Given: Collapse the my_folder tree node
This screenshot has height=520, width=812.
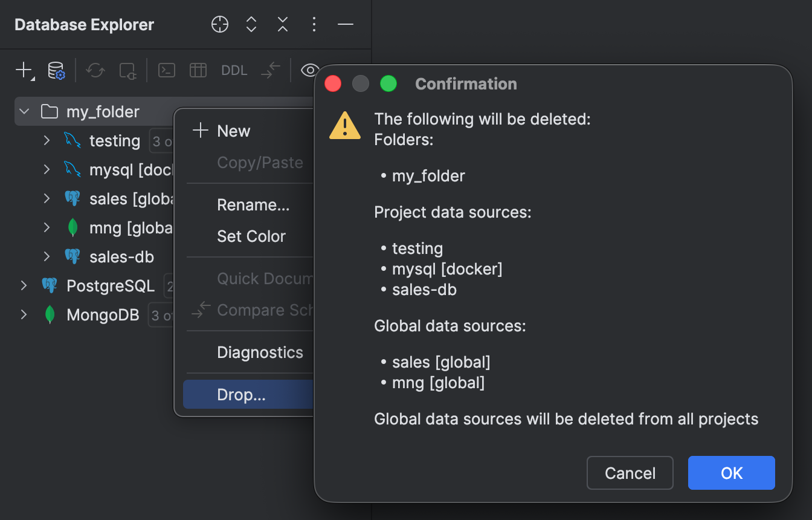Looking at the screenshot, I should pyautogui.click(x=24, y=112).
